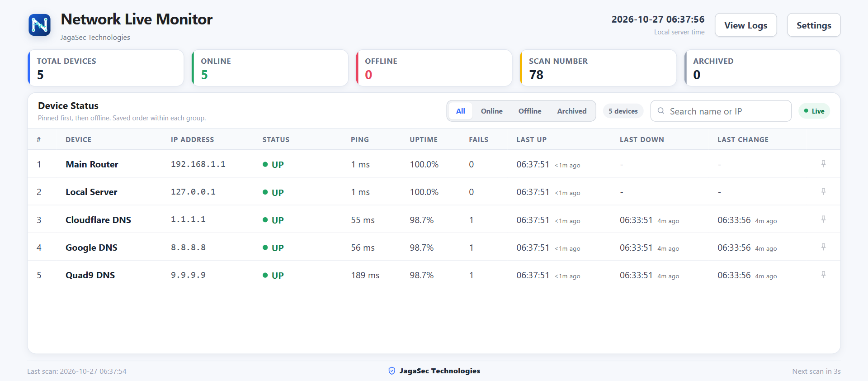This screenshot has height=381, width=868.
Task: Toggle the Live status indicator
Action: [814, 111]
